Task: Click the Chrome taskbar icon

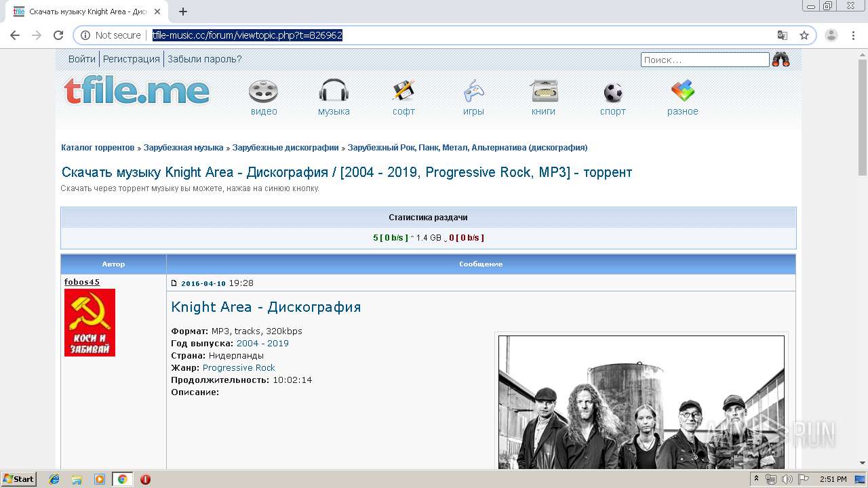Action: pyautogui.click(x=122, y=479)
